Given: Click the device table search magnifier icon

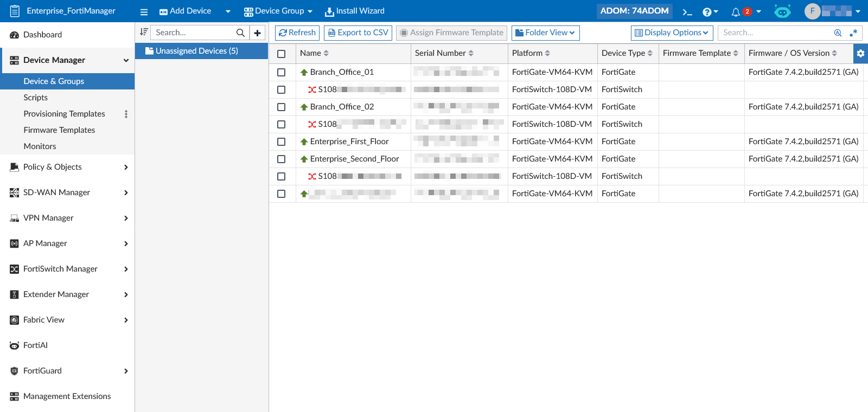Looking at the screenshot, I should [838, 33].
